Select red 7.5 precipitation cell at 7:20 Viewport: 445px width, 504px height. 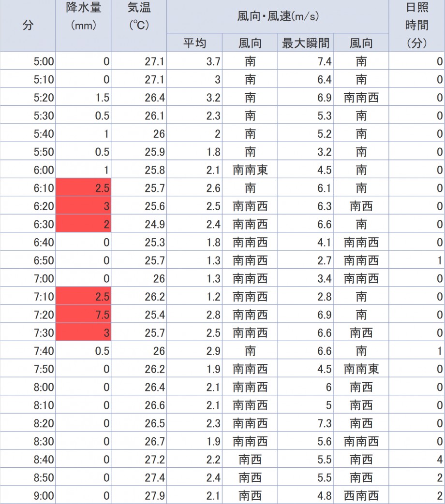click(83, 315)
